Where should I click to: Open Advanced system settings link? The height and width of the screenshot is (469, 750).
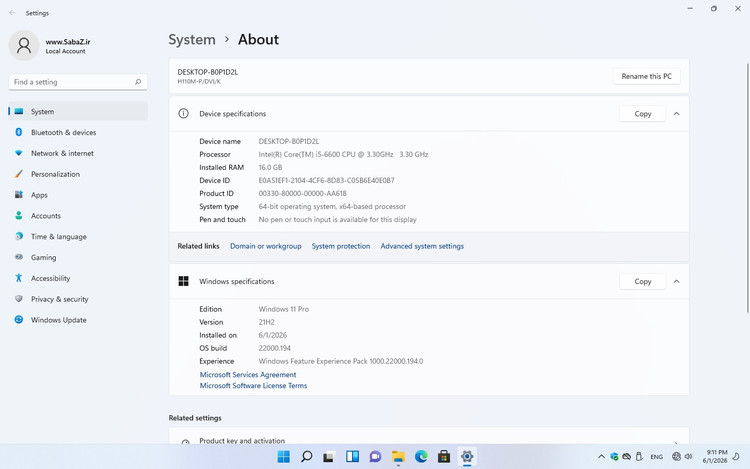422,246
